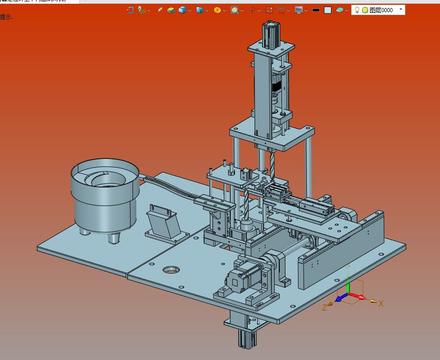440x360 pixels.
Task: Select the blue shaded cube display icon
Action: click(182, 10)
